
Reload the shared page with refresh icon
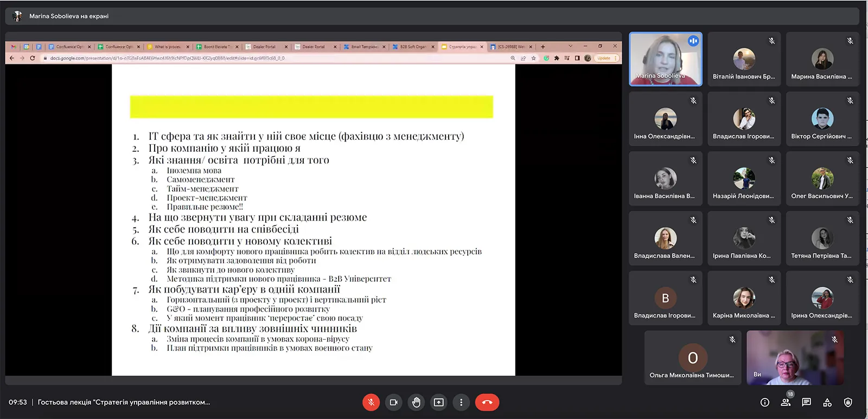pyautogui.click(x=33, y=58)
